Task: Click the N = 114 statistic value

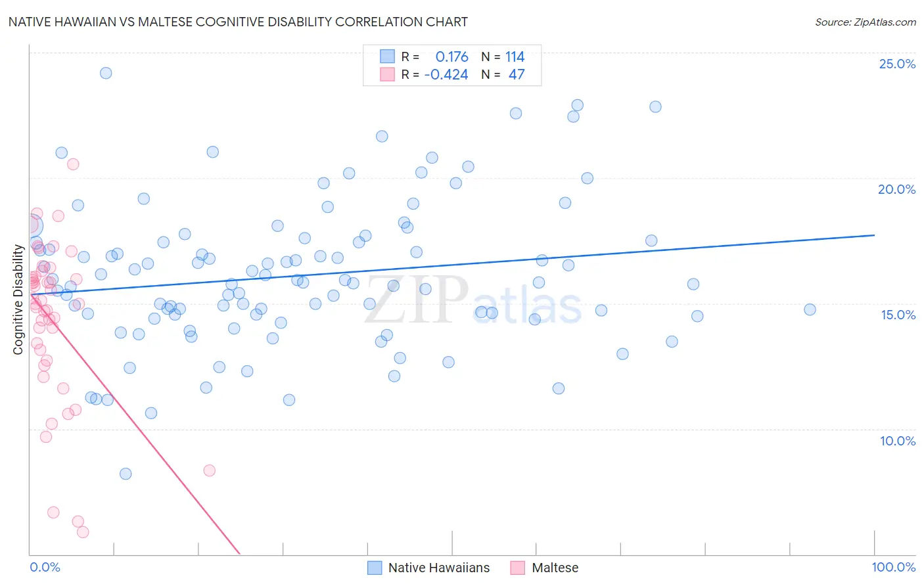Action: [503, 56]
